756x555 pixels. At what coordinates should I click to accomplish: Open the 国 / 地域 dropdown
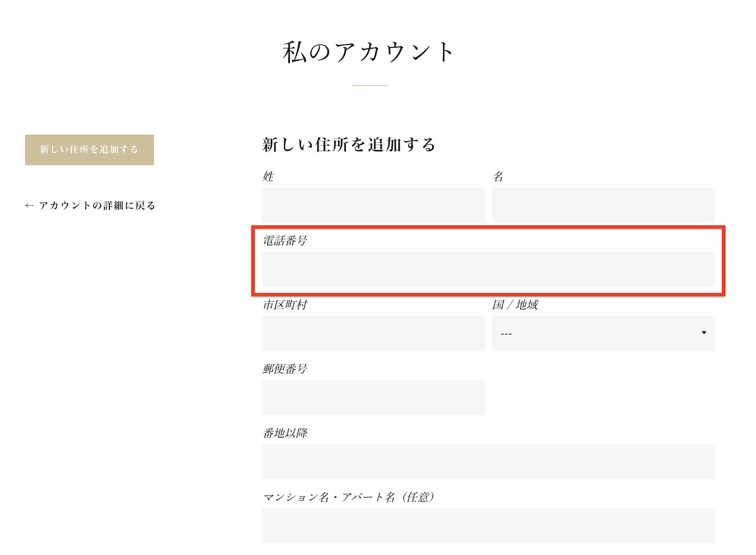[602, 333]
